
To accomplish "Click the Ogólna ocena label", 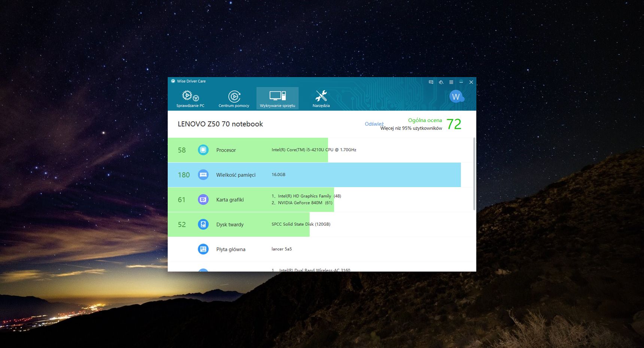I will [x=425, y=120].
